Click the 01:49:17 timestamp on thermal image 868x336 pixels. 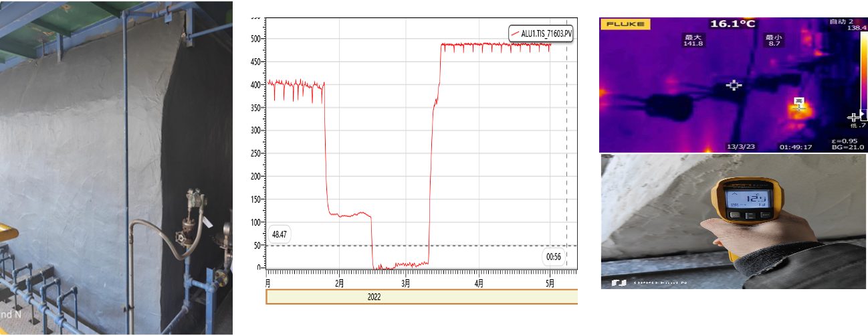click(x=795, y=147)
